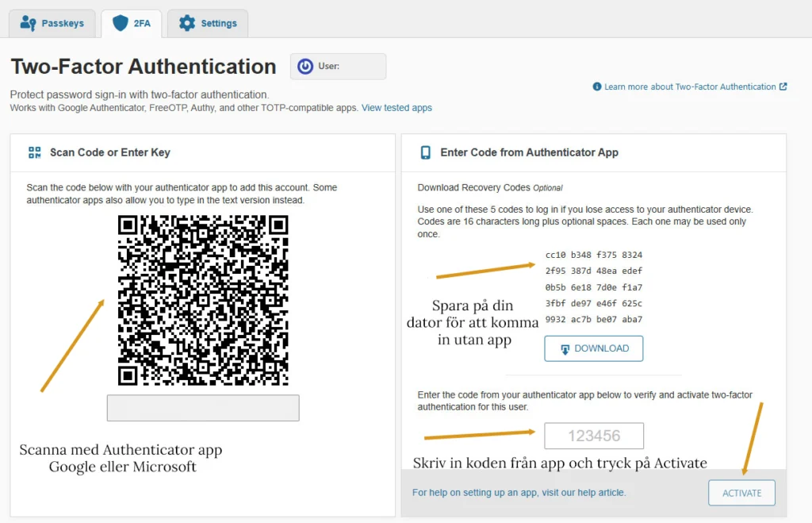Image resolution: width=812 pixels, height=523 pixels.
Task: Click the info icon beside Learn more
Action: pos(596,87)
